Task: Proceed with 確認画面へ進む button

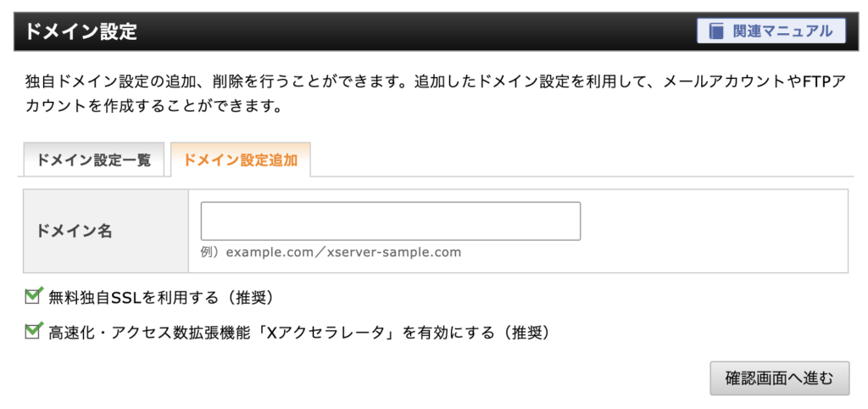Action: click(779, 379)
